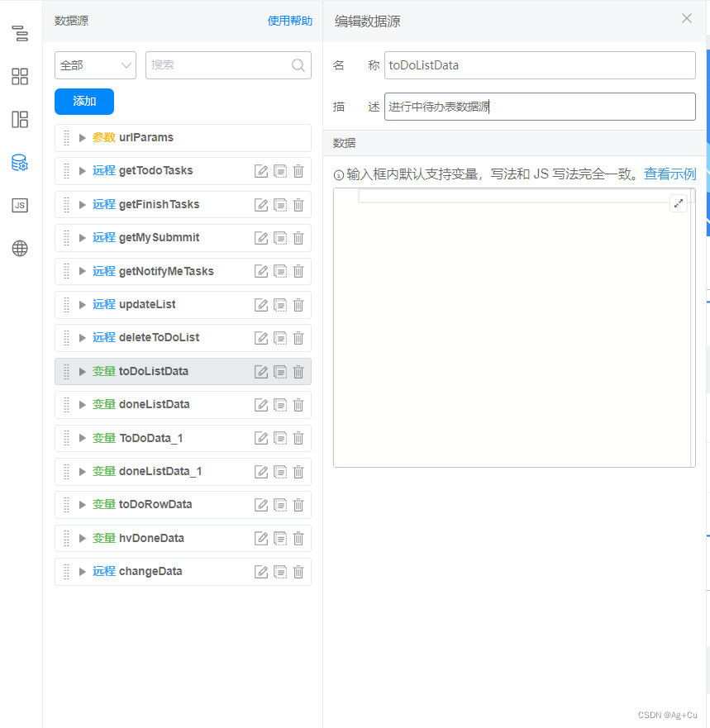This screenshot has width=710, height=728.
Task: Select the ToDoData_1 list row
Action: coord(183,438)
